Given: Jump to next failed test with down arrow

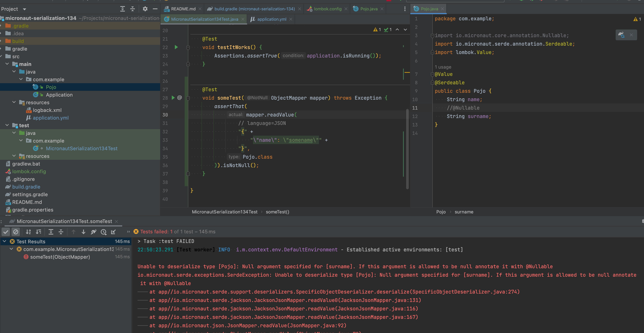Looking at the screenshot, I should click(x=84, y=232).
